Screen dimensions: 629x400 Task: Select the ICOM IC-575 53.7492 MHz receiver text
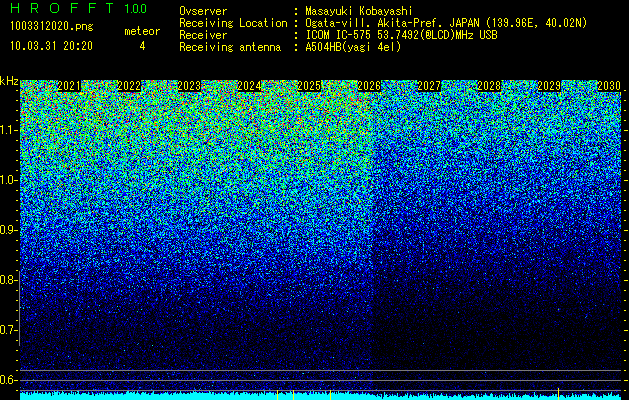pos(401,35)
